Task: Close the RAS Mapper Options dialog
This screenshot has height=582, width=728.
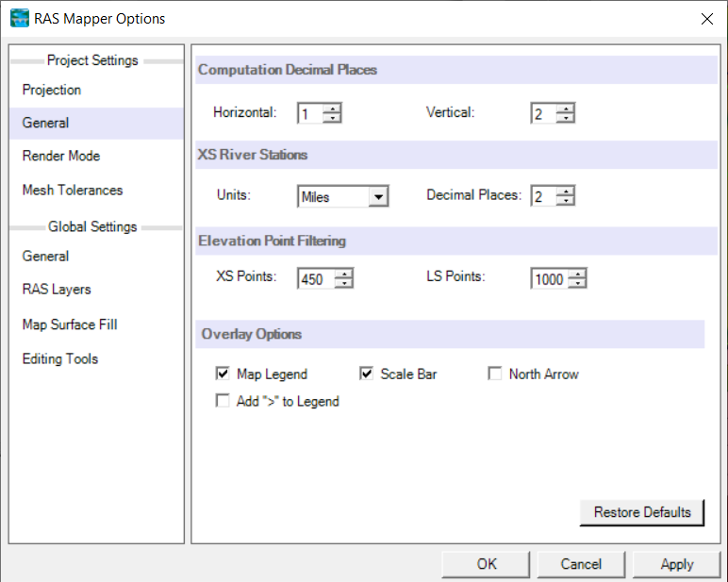Action: [x=706, y=19]
